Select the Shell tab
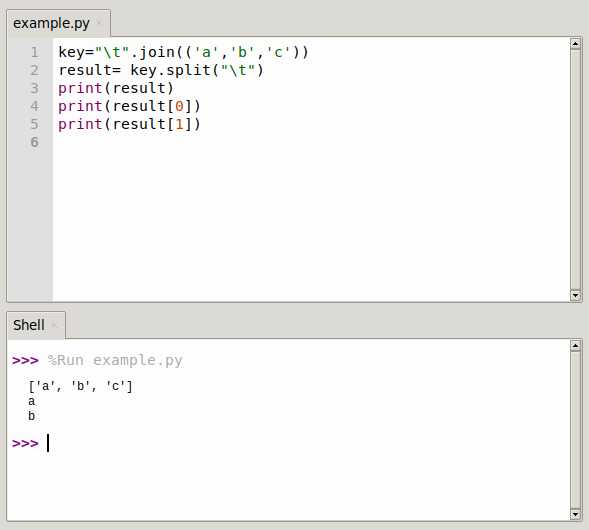 click(x=36, y=325)
